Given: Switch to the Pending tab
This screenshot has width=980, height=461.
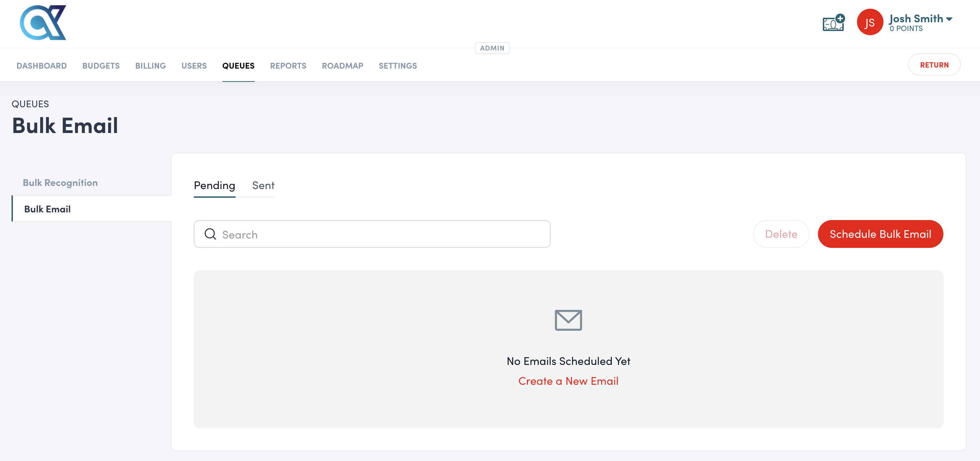Looking at the screenshot, I should [214, 186].
